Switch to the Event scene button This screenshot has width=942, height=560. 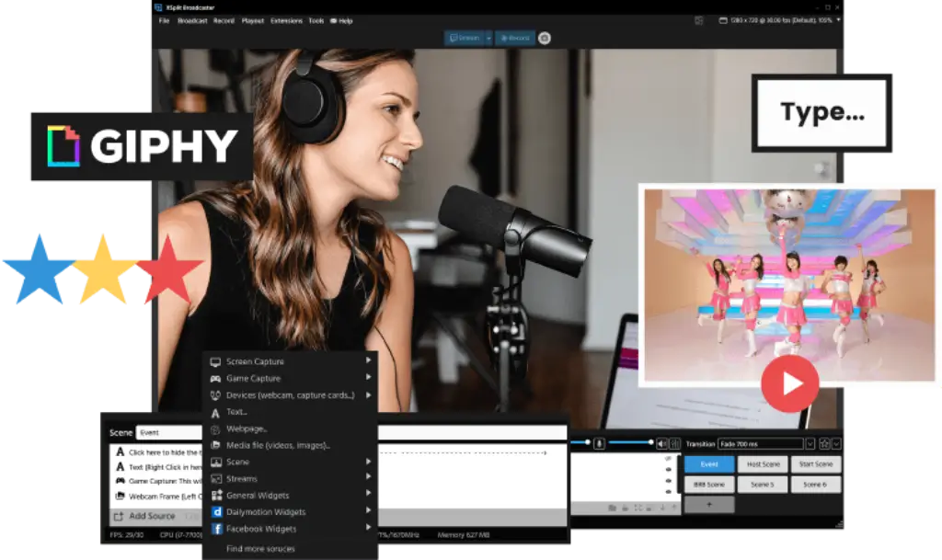coord(709,464)
